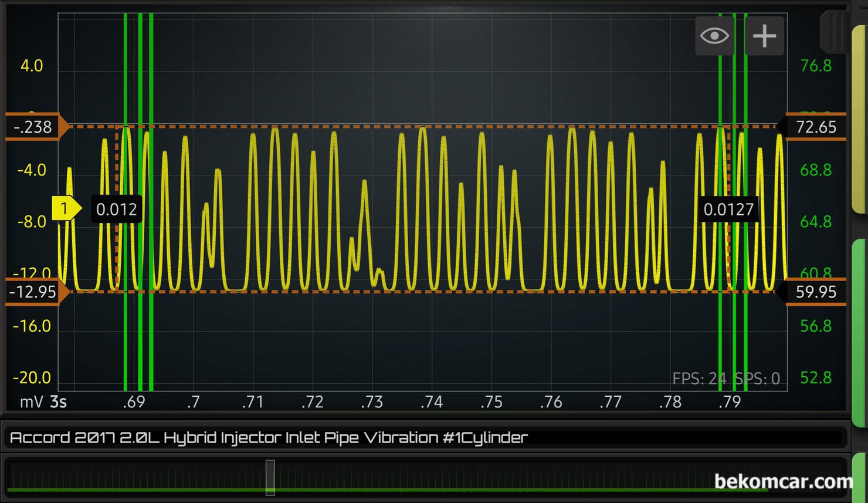Click the plus add icon
This screenshot has height=503, width=868.
[x=764, y=36]
